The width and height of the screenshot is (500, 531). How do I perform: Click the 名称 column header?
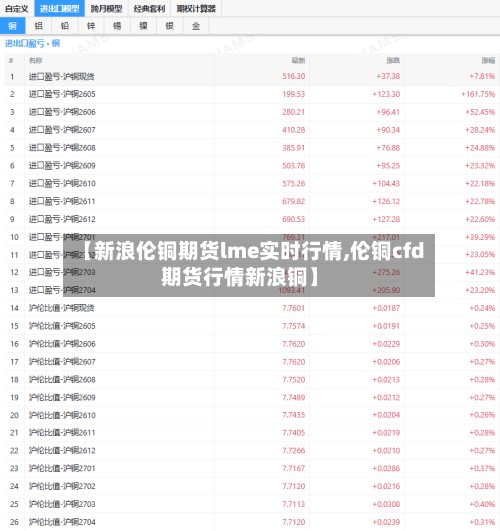pos(36,61)
